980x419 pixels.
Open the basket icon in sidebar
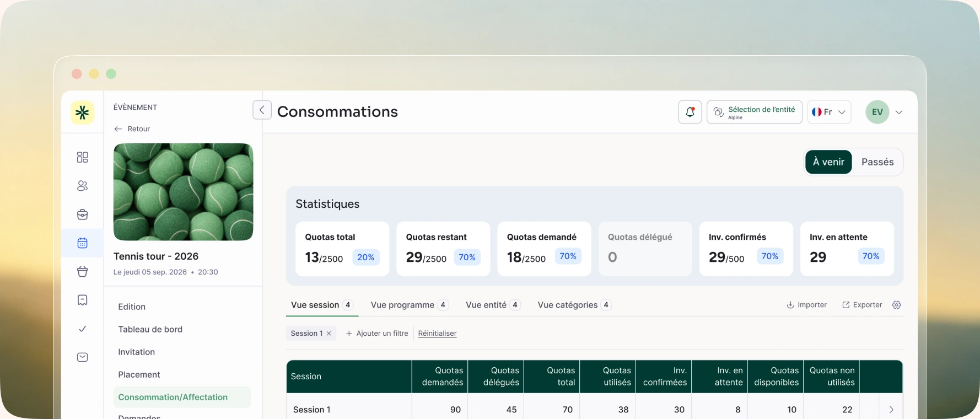(82, 271)
